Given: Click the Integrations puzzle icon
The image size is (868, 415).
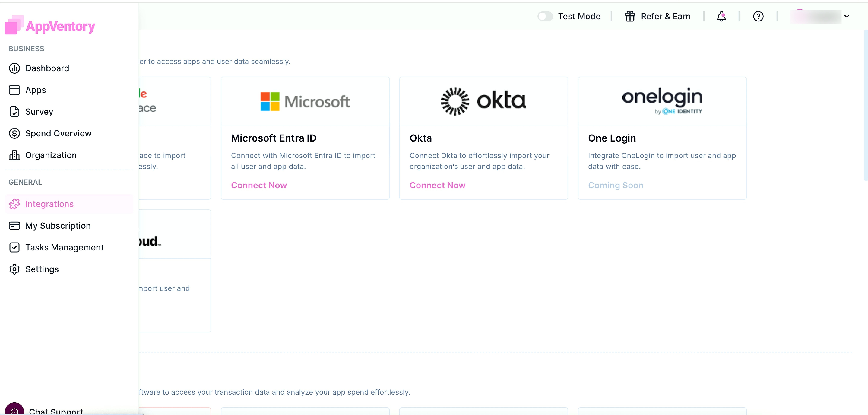Looking at the screenshot, I should pos(14,204).
